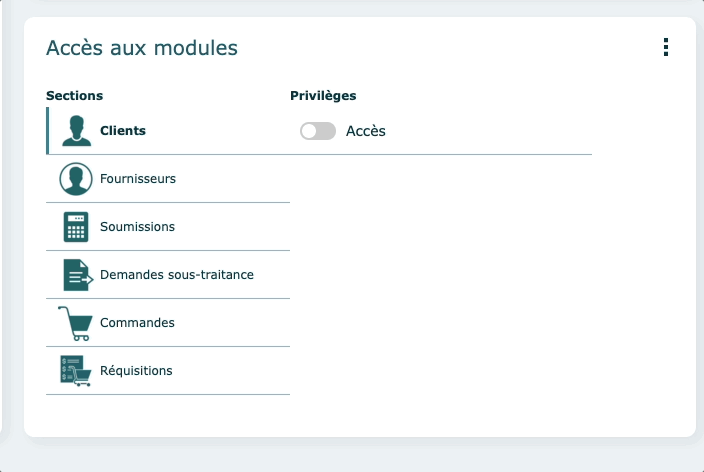Click the gray background below the card
The width and height of the screenshot is (704, 472).
tap(350, 455)
